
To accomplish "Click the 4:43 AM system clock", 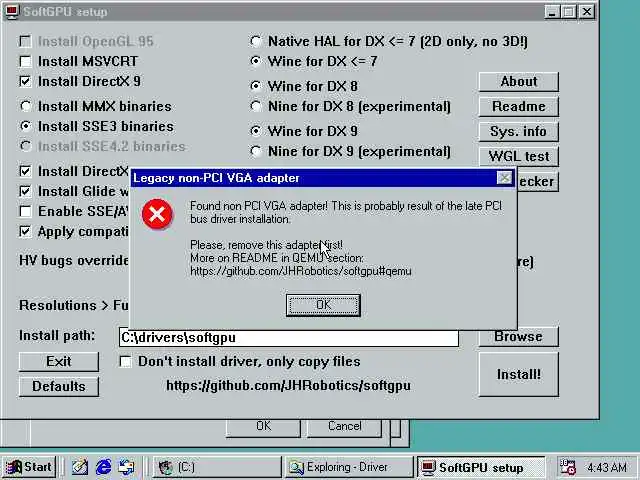I will pyautogui.click(x=607, y=467).
